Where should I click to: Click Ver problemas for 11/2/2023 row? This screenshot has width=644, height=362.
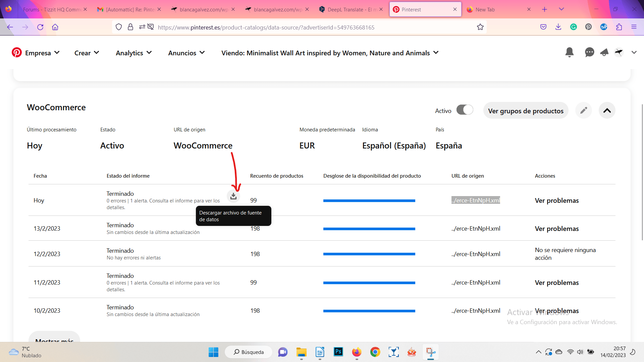[557, 283]
